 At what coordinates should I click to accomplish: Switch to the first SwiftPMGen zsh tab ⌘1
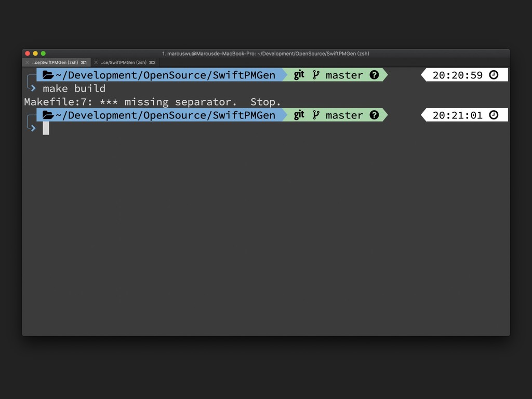[x=57, y=62]
